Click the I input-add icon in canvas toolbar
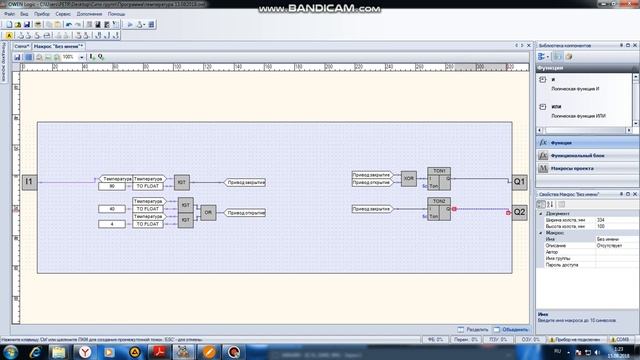This screenshot has height=360, width=640. coord(92,57)
